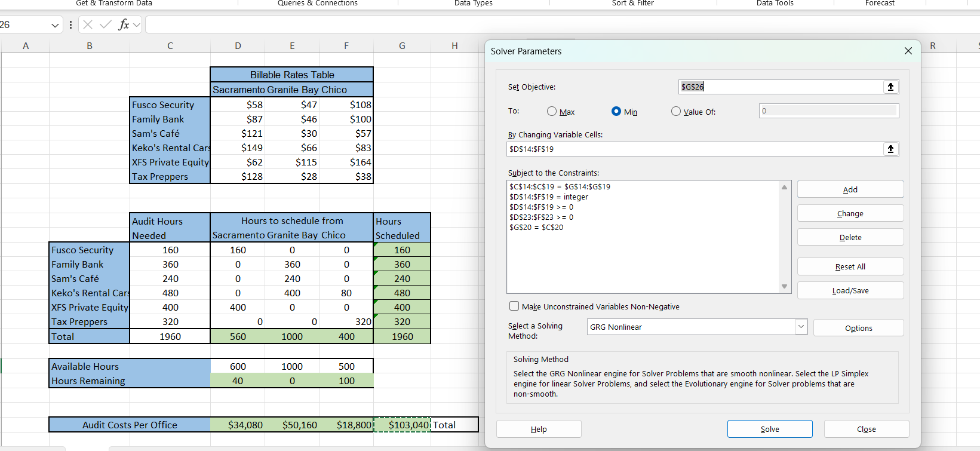Choose the Value Of radio option
Screen dimensions: 980x451
coord(676,112)
